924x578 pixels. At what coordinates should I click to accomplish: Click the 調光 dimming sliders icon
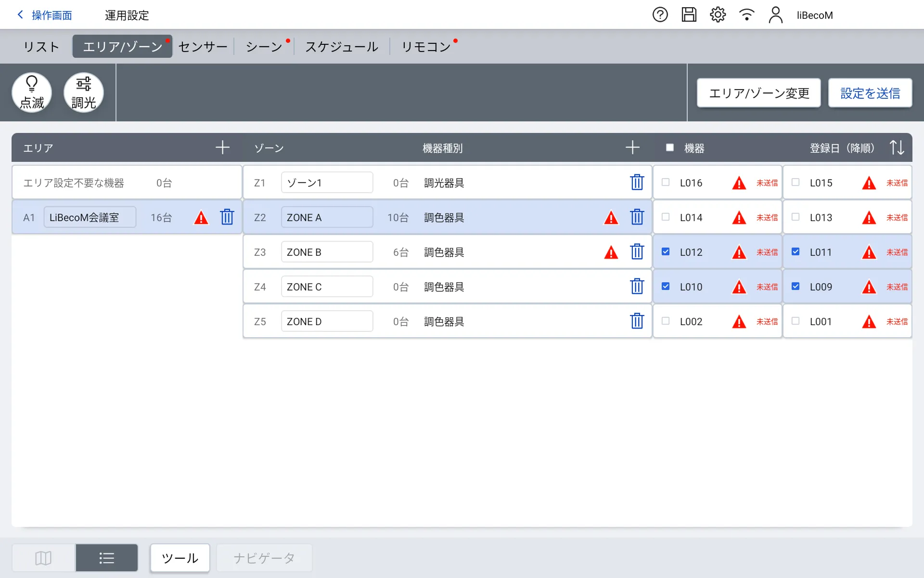point(84,92)
